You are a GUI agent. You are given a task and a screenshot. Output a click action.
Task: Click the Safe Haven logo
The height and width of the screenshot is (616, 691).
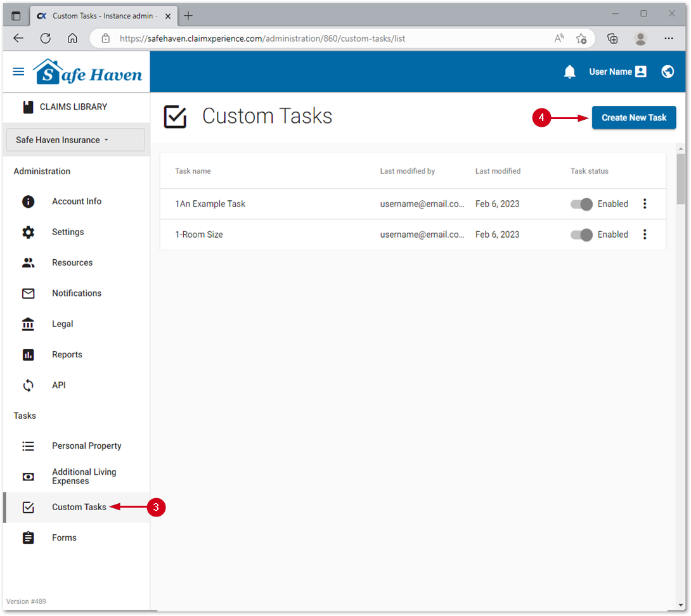(88, 72)
